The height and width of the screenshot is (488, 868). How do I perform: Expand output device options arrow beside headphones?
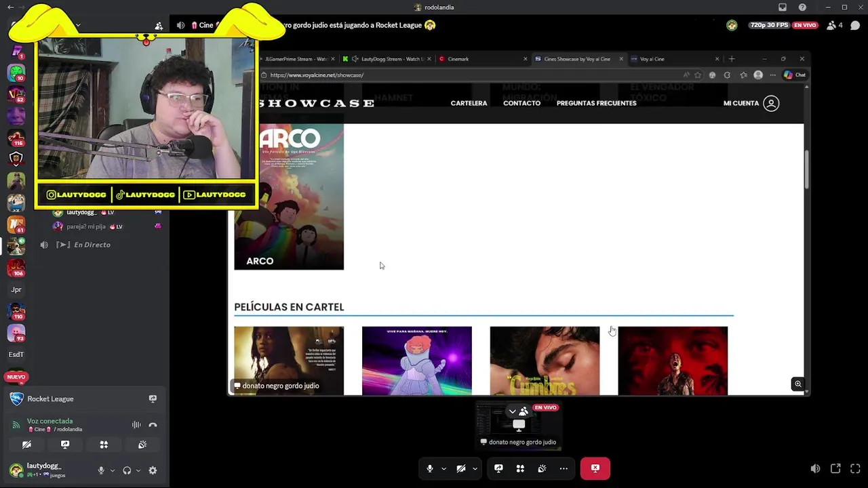[138, 470]
